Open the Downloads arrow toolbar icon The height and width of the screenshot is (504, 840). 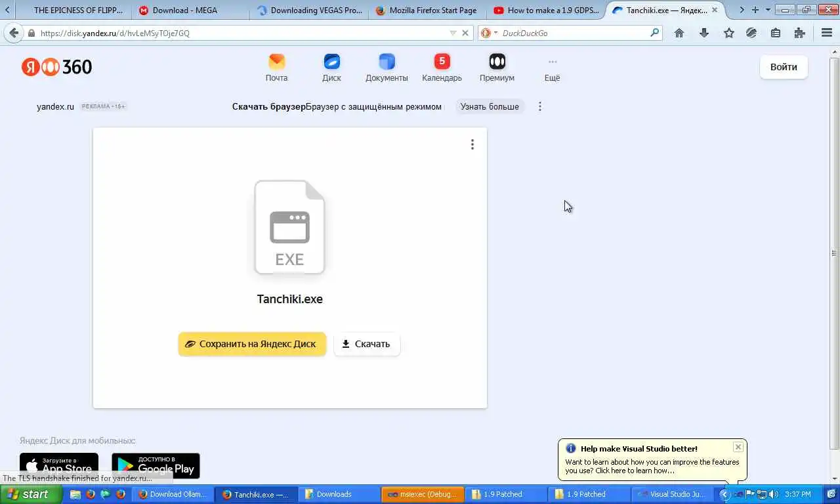coord(704,33)
